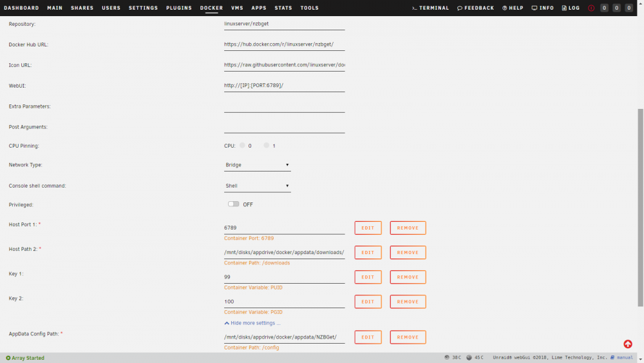
Task: Click the 'Container Variable: PUID' text
Action: [253, 288]
